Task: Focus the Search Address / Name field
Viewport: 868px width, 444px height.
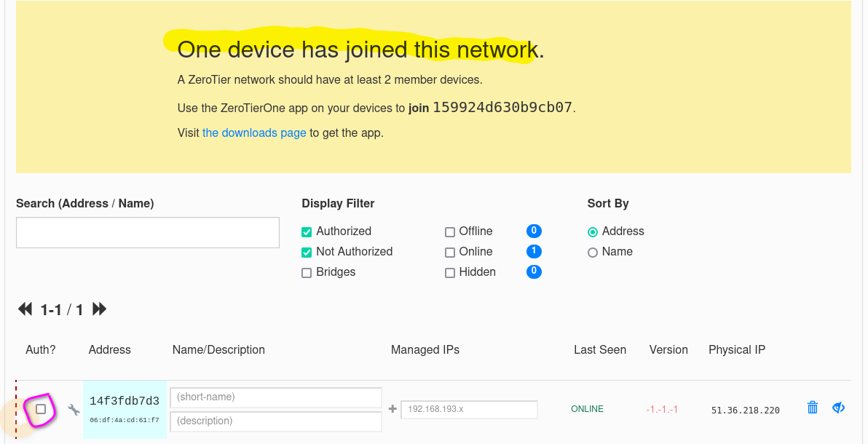Action: click(148, 232)
